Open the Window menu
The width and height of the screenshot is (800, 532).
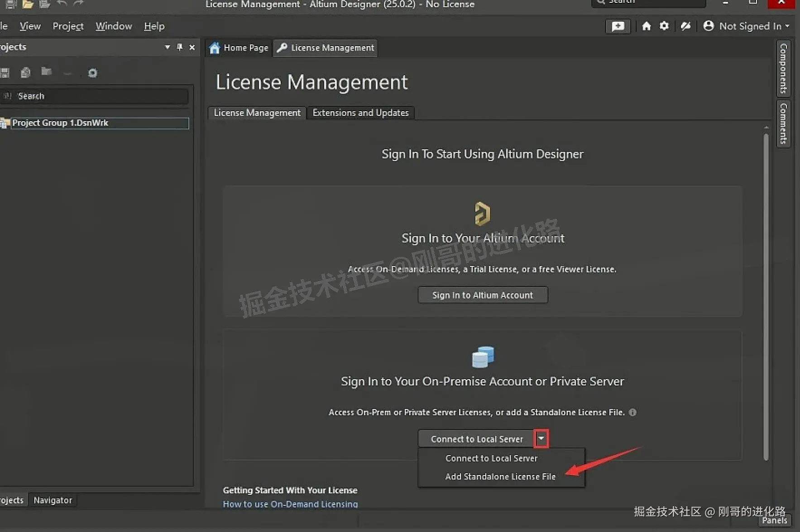click(113, 26)
